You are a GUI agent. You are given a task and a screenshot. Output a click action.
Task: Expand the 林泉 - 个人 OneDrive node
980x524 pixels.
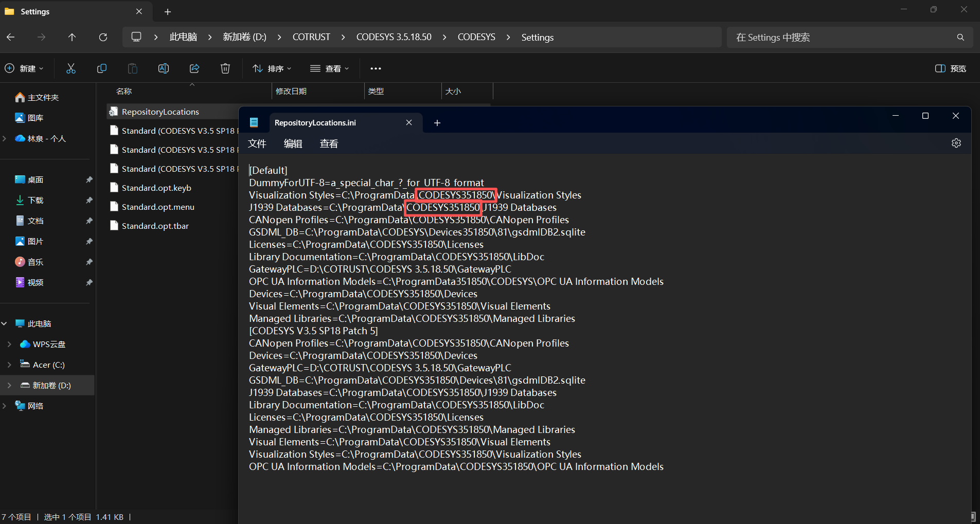point(5,138)
